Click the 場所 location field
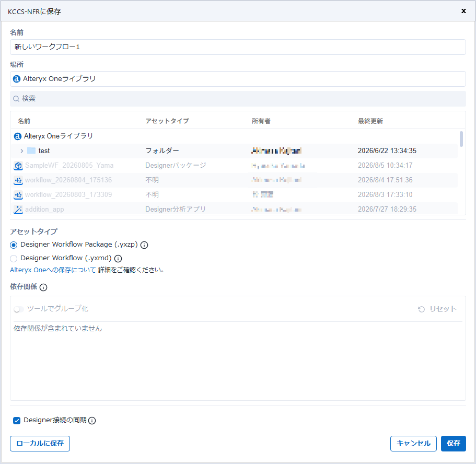Screen dimensions: 476x464 [238, 79]
